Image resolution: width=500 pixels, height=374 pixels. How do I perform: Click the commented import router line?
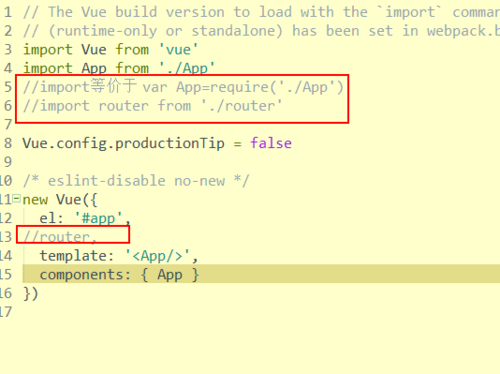(x=153, y=106)
